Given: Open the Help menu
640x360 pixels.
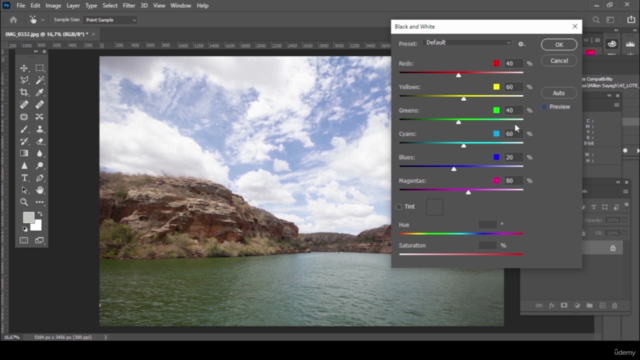Looking at the screenshot, I should pyautogui.click(x=202, y=6).
